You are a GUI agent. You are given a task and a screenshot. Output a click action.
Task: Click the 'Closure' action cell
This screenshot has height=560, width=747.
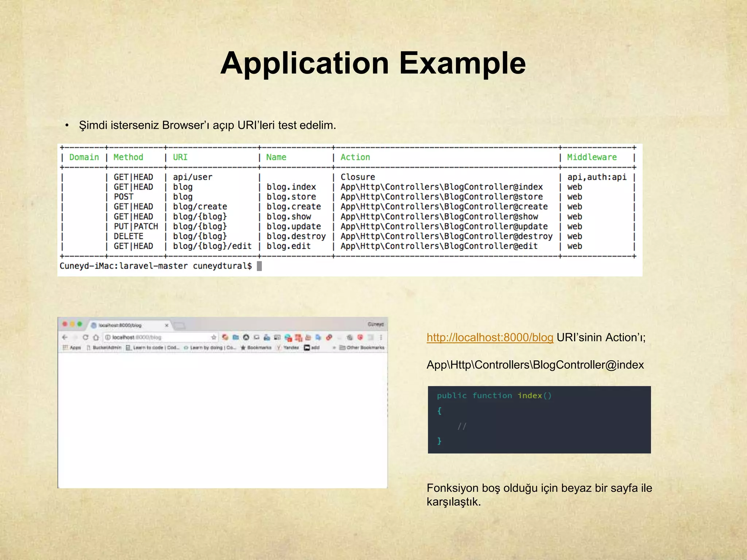coord(358,177)
